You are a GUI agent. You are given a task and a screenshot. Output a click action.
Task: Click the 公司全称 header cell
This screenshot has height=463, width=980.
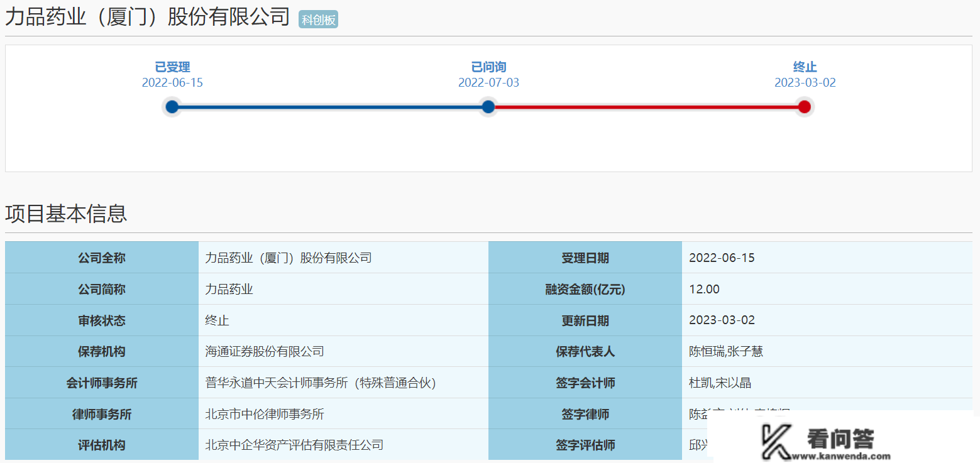click(102, 258)
